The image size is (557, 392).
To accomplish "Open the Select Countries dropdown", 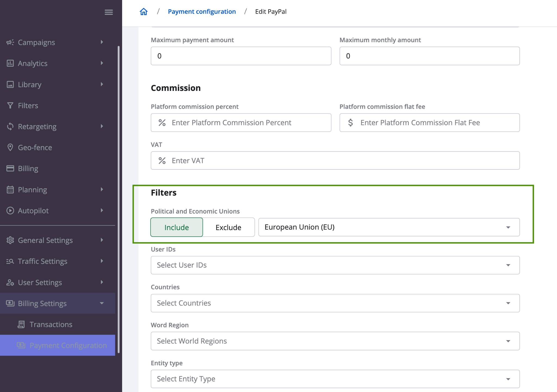I will 335,303.
